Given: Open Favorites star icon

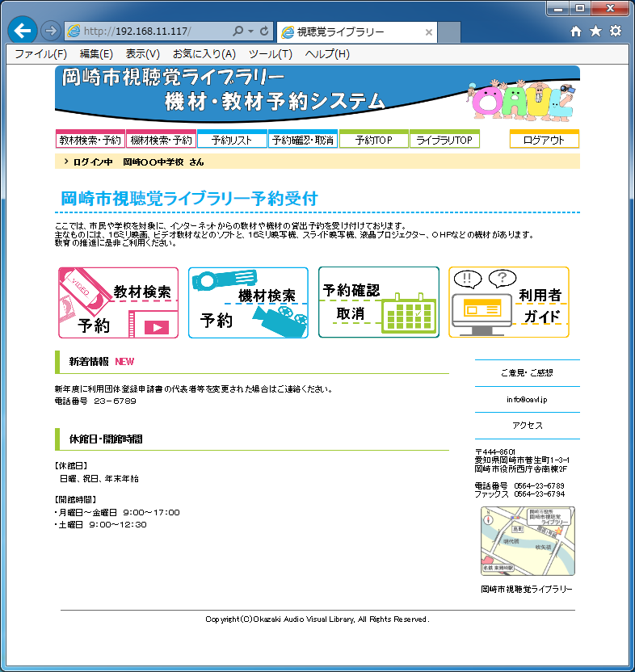Looking at the screenshot, I should coord(595,31).
